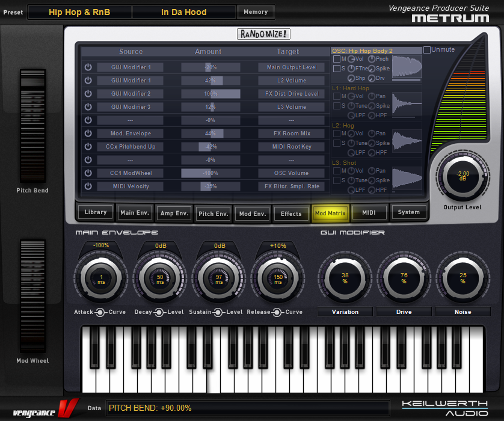Click the GUI Modifier Drive knob
This screenshot has width=504, height=421.
[404, 278]
